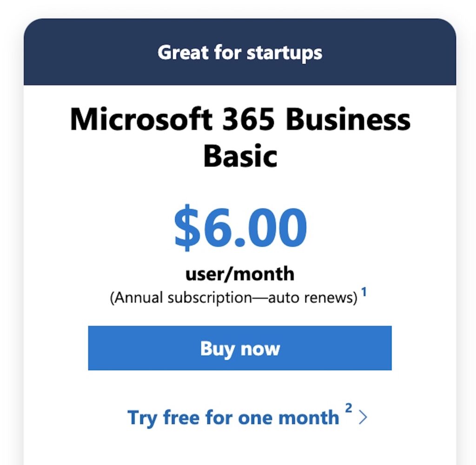Viewport: 476px width, 465px height.
Task: Click the words one month in trial link
Action: [288, 417]
